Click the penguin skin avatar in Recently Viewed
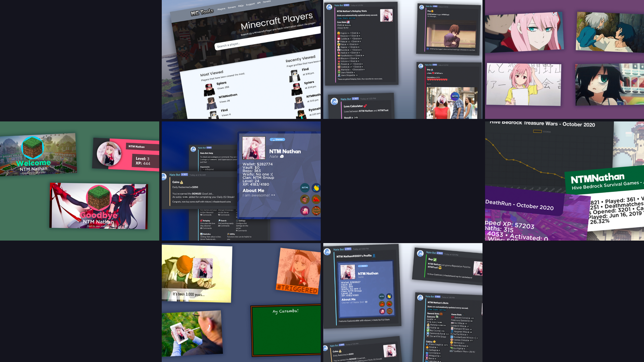644x362 pixels. [x=295, y=76]
